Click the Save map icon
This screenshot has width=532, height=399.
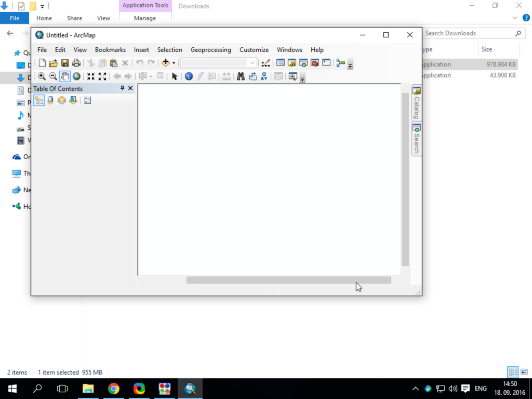pos(65,63)
